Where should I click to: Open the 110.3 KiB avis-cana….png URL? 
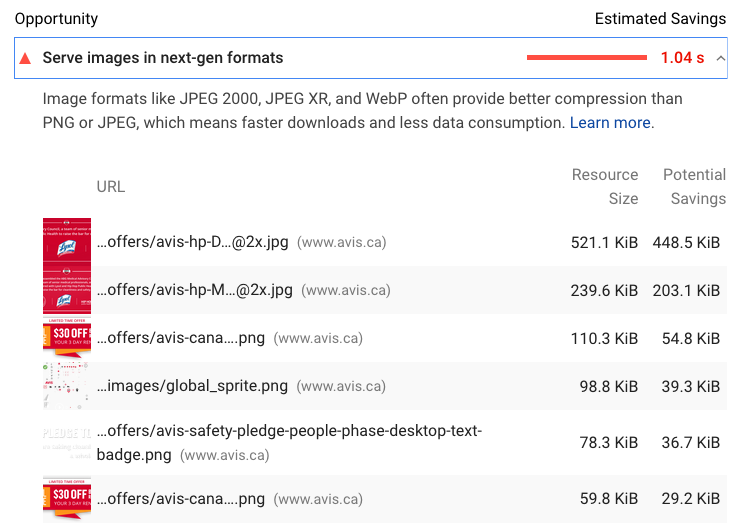(180, 338)
